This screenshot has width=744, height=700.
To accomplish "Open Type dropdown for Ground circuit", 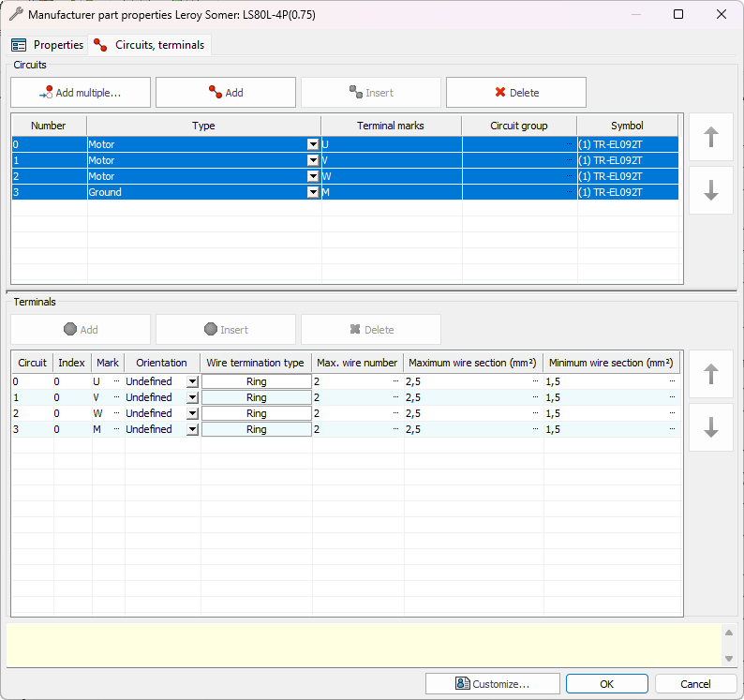I will pyautogui.click(x=313, y=192).
